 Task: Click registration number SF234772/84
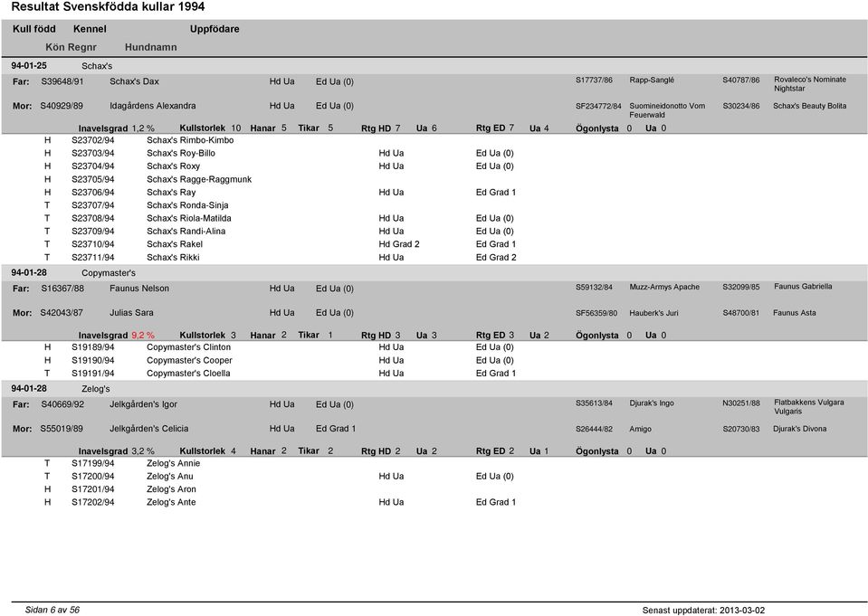[598, 106]
